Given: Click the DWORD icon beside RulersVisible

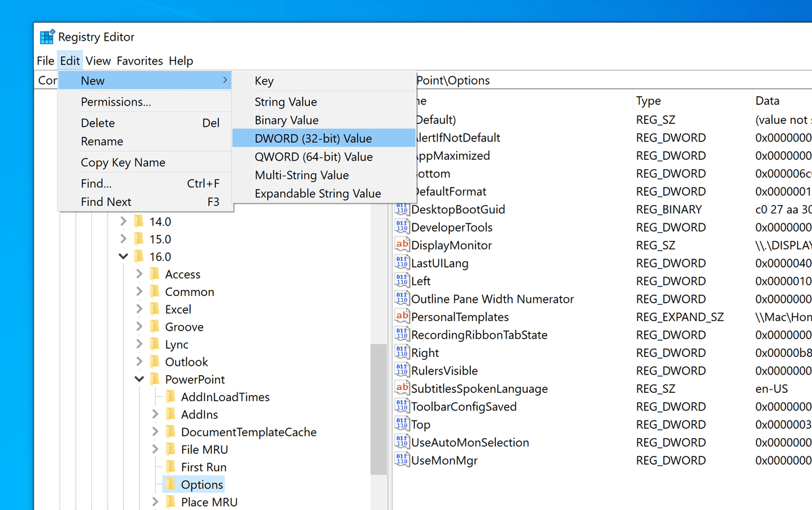Looking at the screenshot, I should [402, 370].
